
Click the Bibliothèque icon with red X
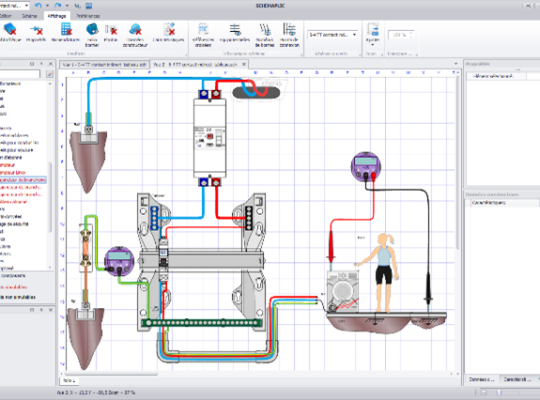[10, 29]
